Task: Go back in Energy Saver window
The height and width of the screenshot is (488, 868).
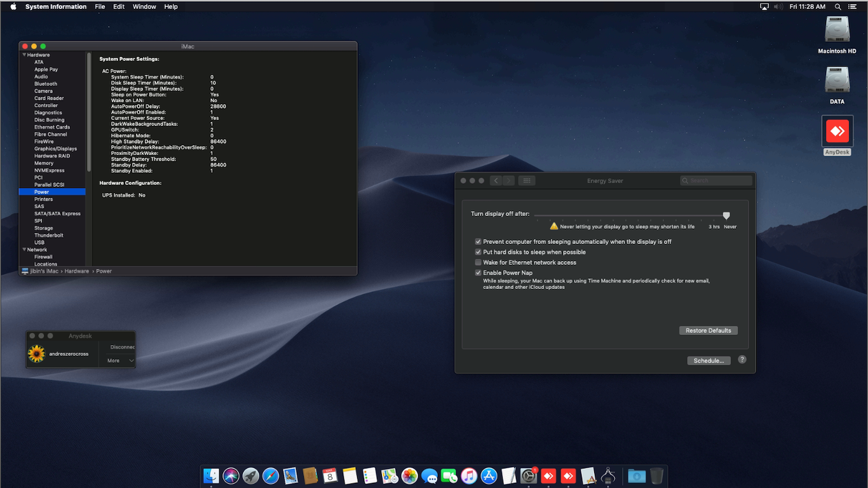Action: point(496,180)
